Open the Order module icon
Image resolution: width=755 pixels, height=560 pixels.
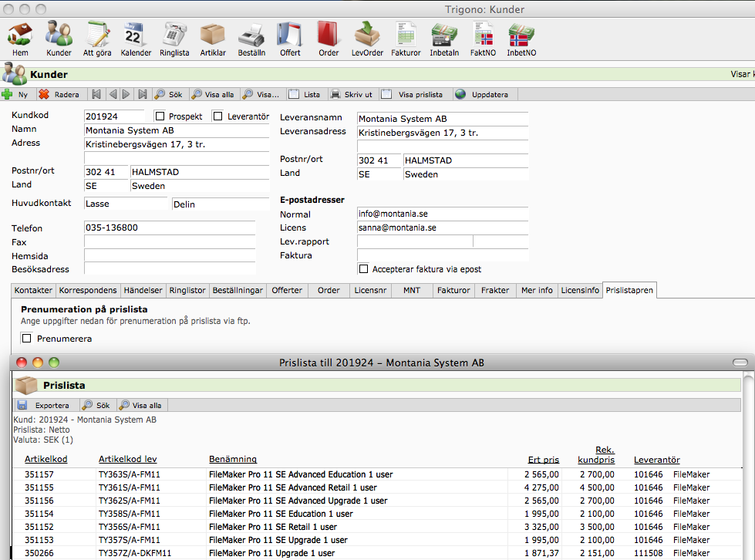tap(329, 39)
